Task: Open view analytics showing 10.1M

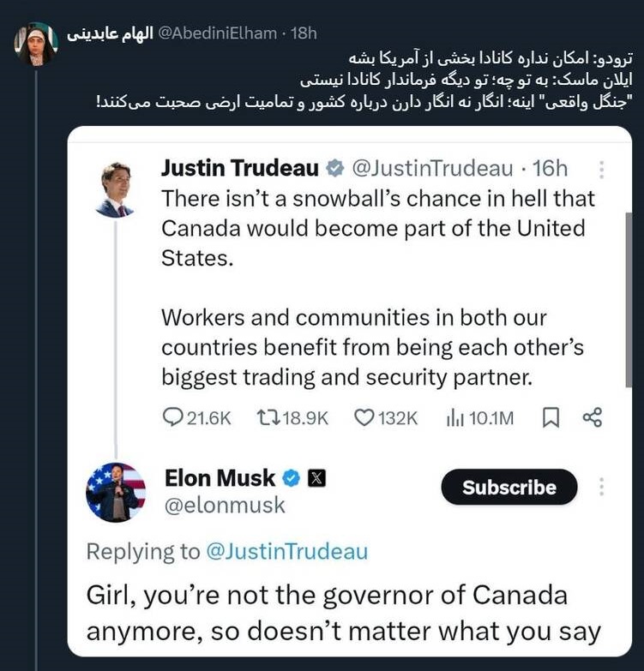Action: tap(454, 417)
